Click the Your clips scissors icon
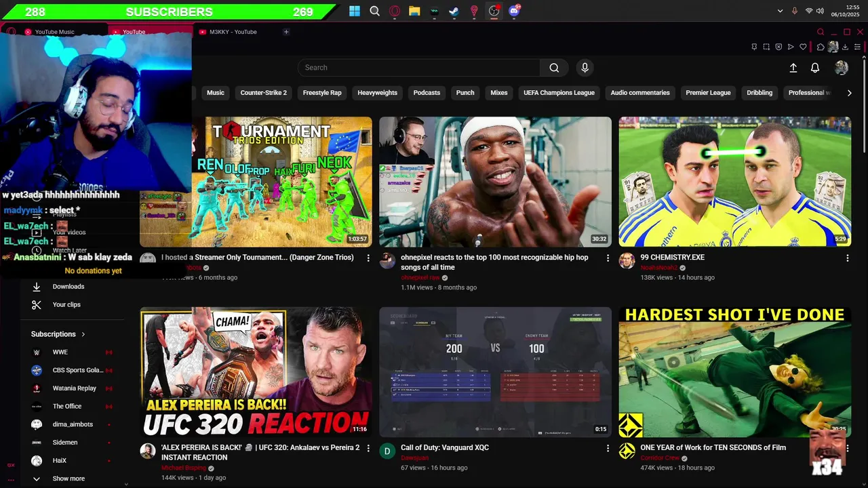Screen dimensions: 868x488 tap(37, 305)
